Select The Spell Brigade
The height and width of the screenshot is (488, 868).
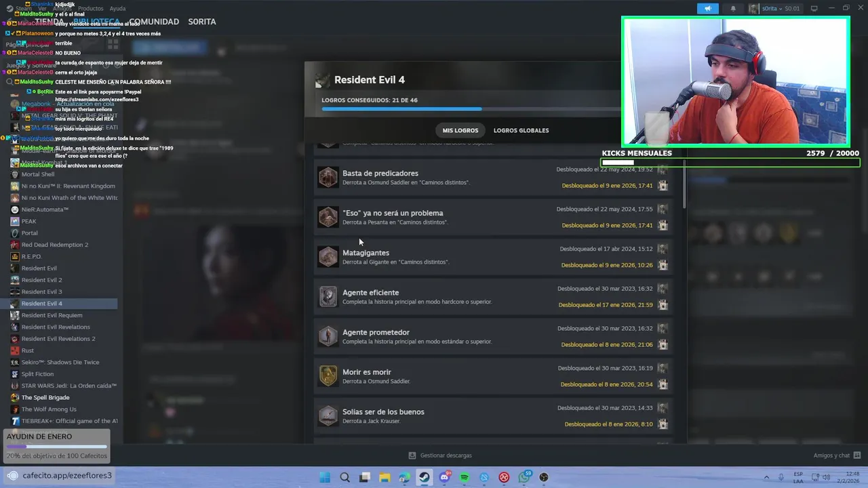(45, 397)
